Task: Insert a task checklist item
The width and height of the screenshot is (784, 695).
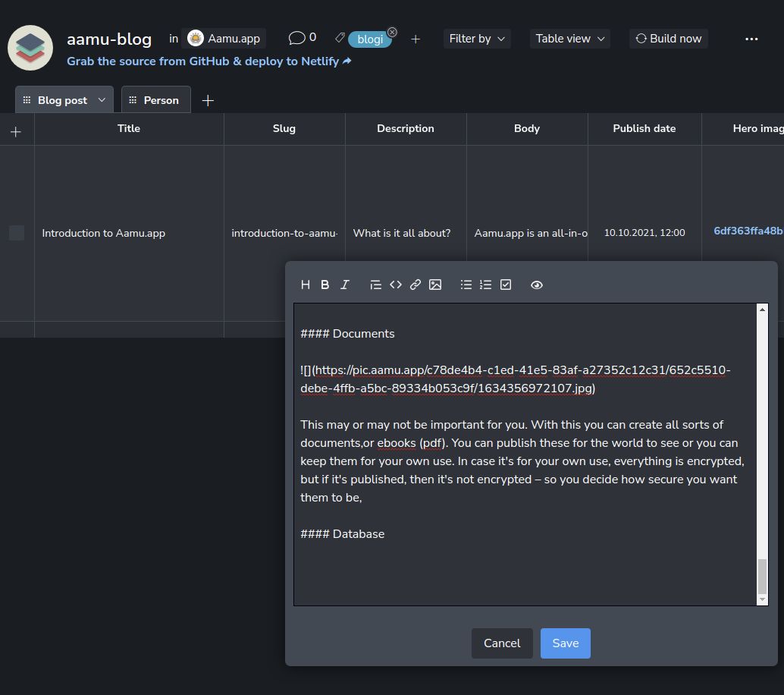Action: tap(506, 285)
